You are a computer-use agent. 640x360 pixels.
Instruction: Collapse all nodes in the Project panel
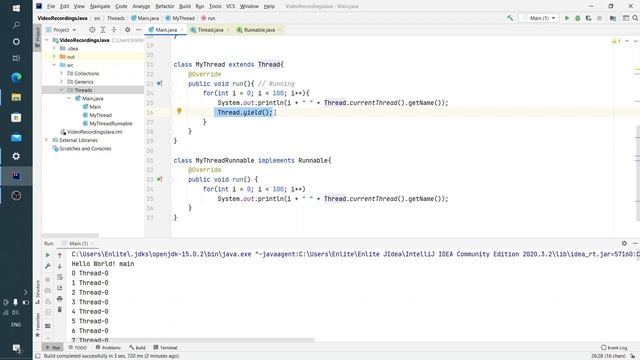click(x=114, y=30)
